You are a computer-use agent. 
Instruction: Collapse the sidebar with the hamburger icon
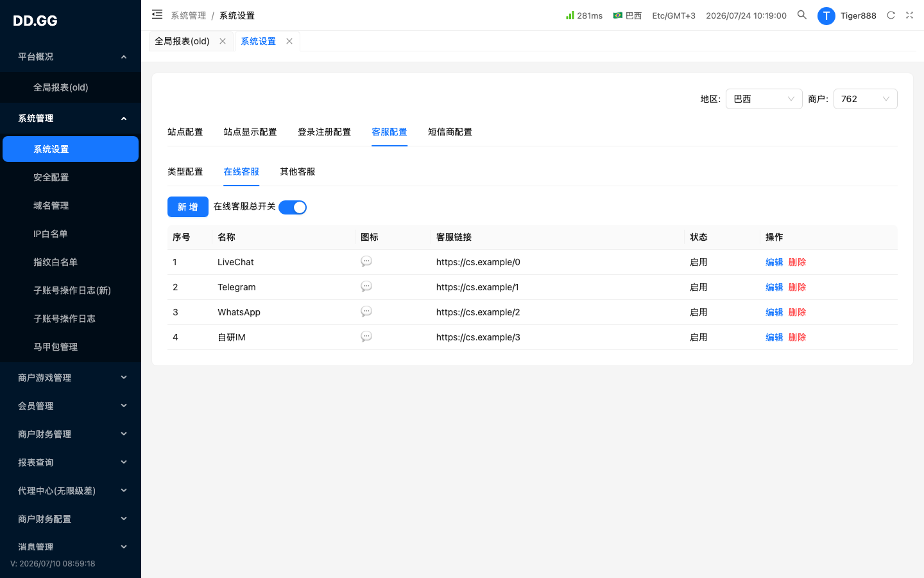pos(157,14)
